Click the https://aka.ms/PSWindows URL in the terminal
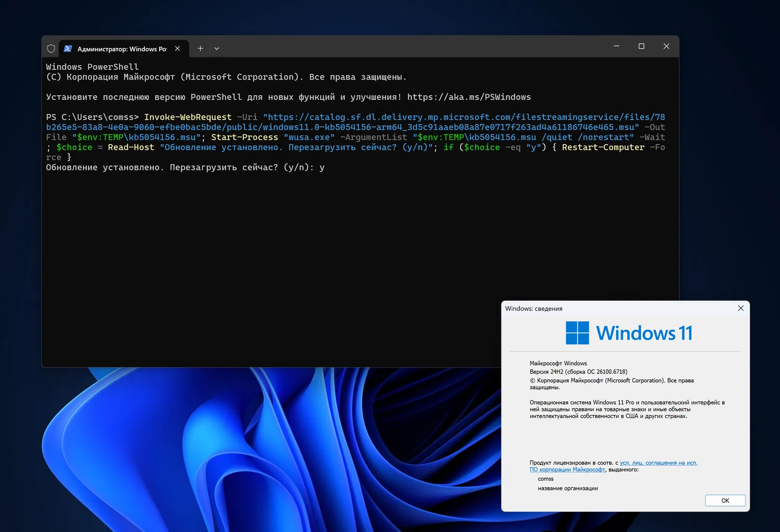 (x=469, y=97)
